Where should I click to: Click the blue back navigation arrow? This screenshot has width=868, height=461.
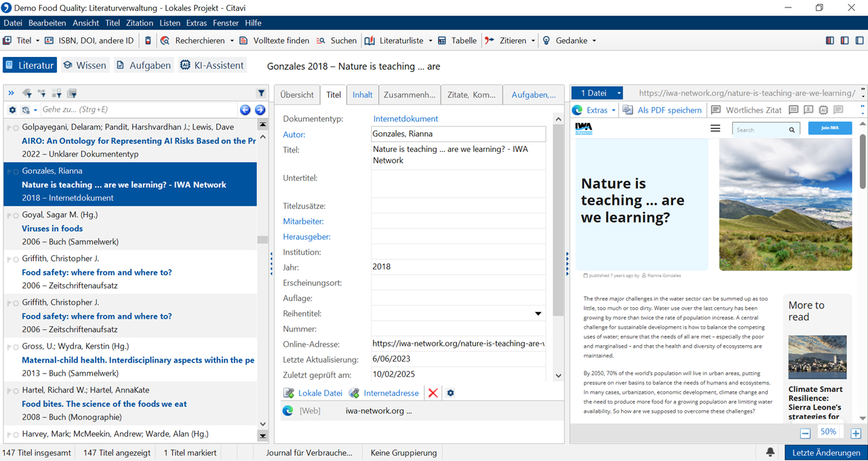pos(245,110)
